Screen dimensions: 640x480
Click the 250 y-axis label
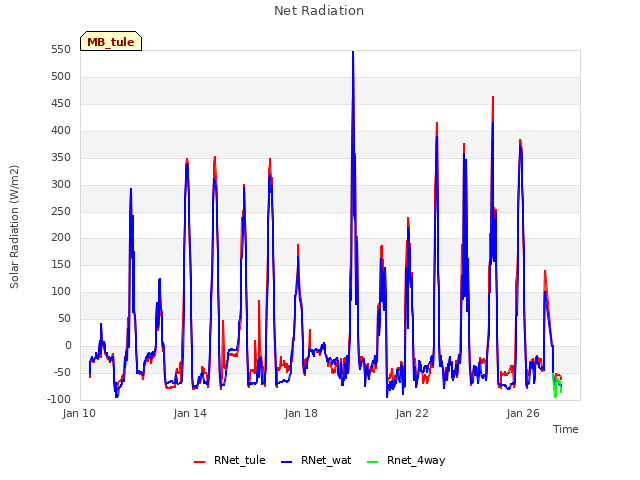click(61, 211)
